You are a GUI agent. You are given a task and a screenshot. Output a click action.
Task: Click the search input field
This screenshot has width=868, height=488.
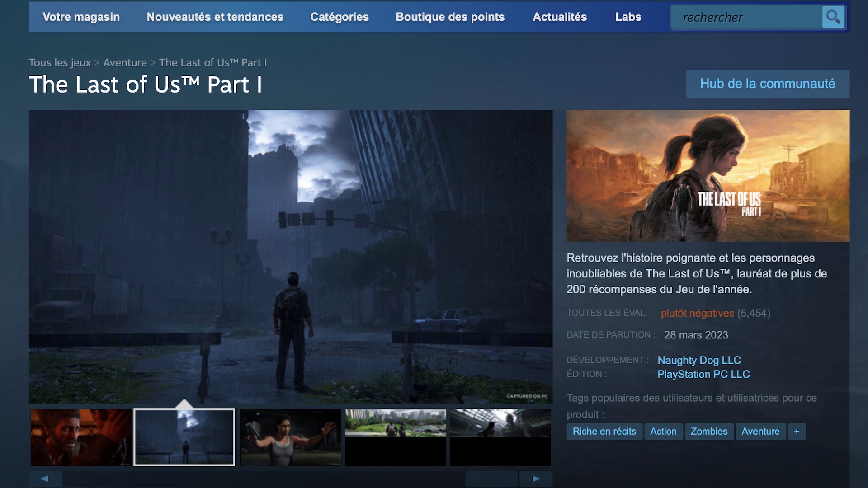coord(748,17)
